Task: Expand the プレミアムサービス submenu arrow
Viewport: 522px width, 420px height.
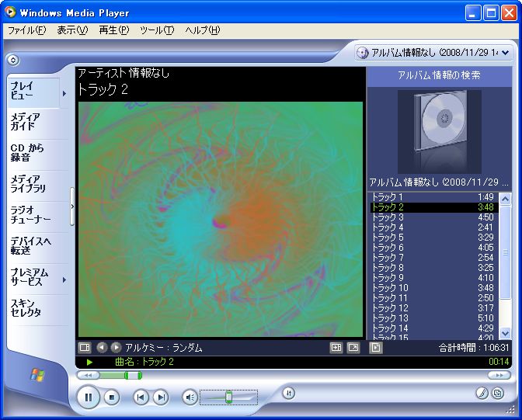Action: pyautogui.click(x=64, y=280)
